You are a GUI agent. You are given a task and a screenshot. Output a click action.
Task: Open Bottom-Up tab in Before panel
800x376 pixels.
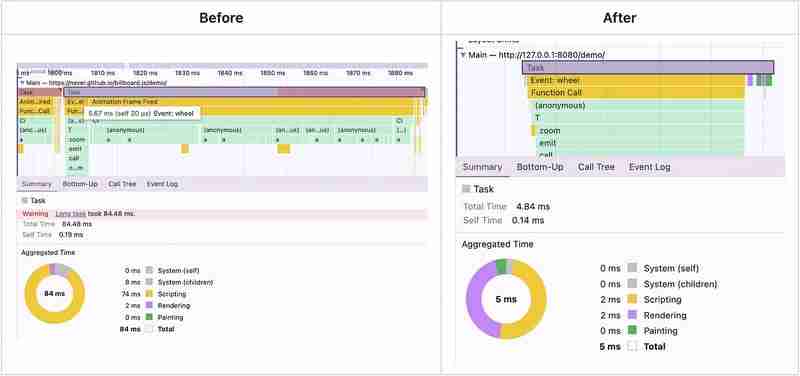point(80,184)
